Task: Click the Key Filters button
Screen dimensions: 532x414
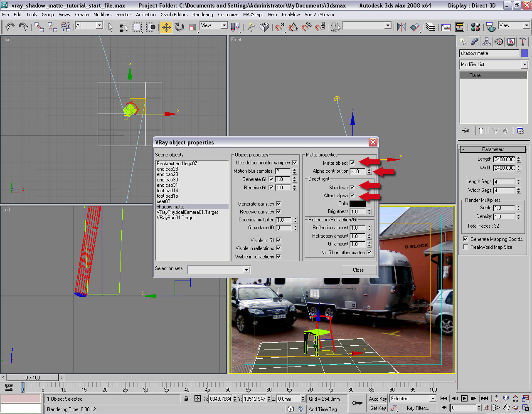Action: [x=418, y=408]
